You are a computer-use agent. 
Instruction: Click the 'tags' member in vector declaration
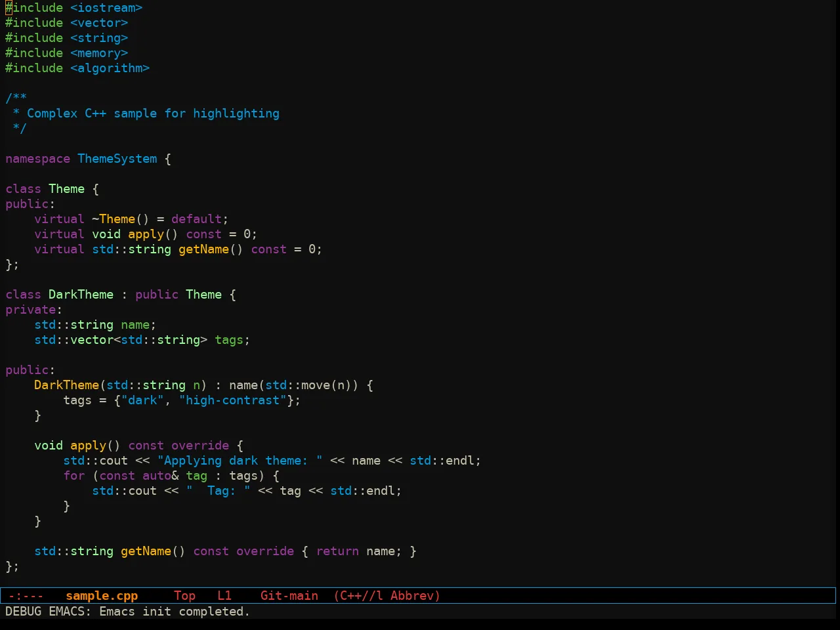pyautogui.click(x=229, y=340)
